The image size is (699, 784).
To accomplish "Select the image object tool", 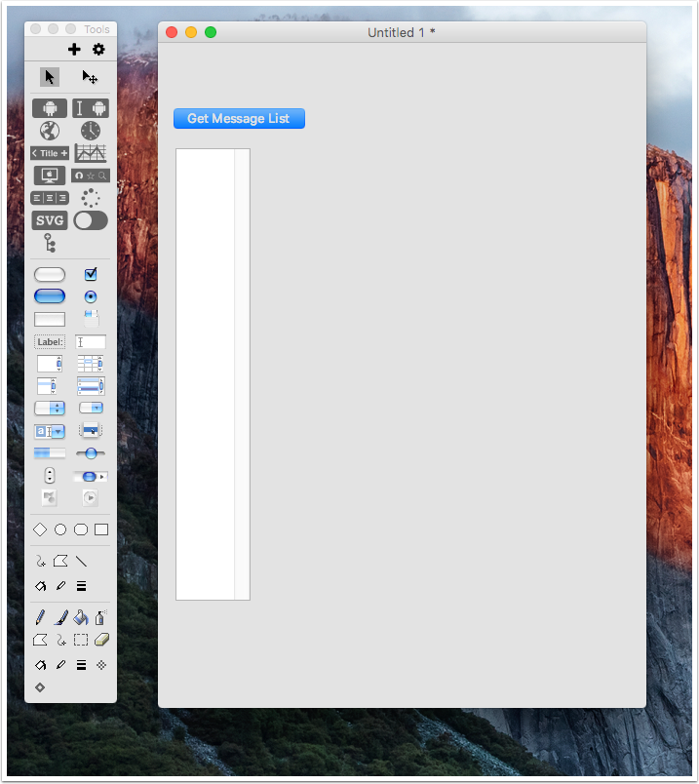I will pos(50,497).
